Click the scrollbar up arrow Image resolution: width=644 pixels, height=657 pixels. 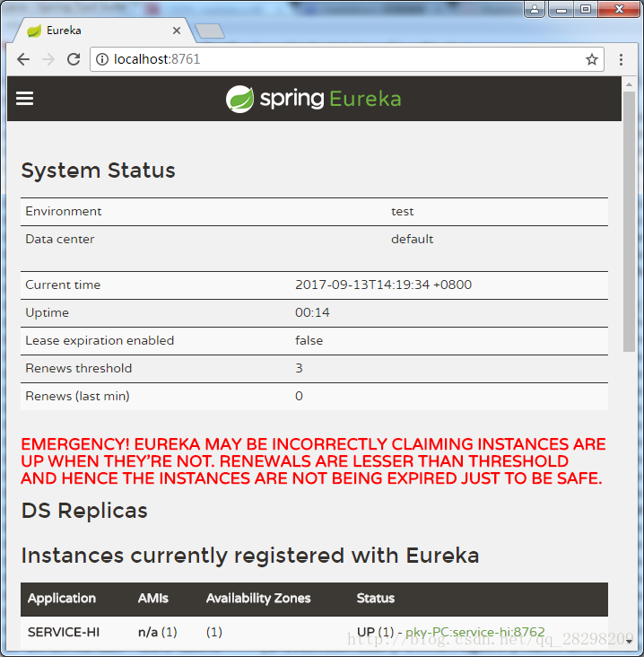tap(629, 84)
